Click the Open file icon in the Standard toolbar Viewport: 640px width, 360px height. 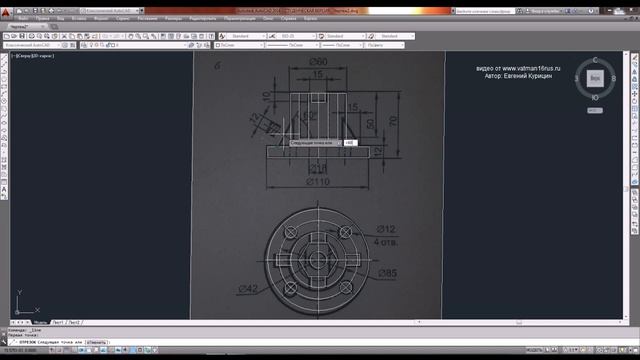tap(14, 36)
